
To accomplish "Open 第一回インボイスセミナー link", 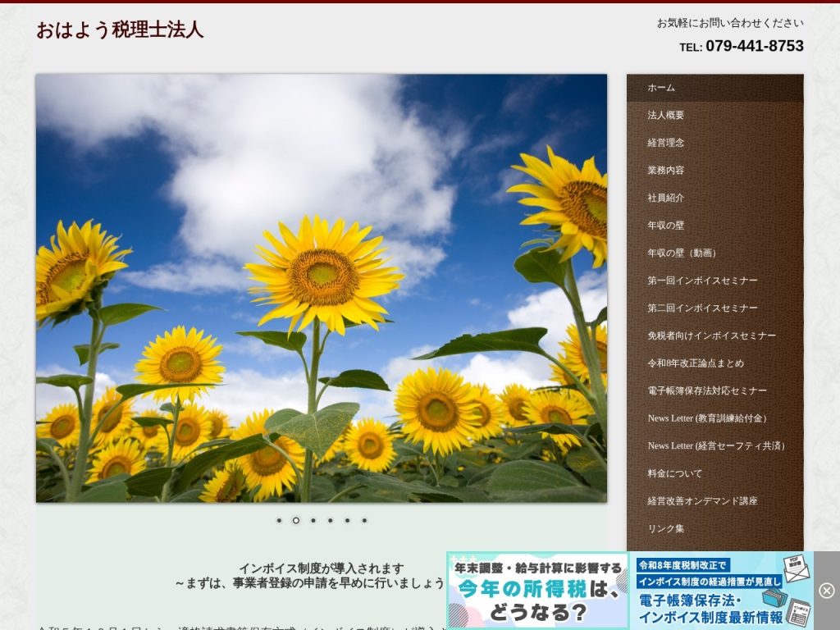I will [715, 281].
